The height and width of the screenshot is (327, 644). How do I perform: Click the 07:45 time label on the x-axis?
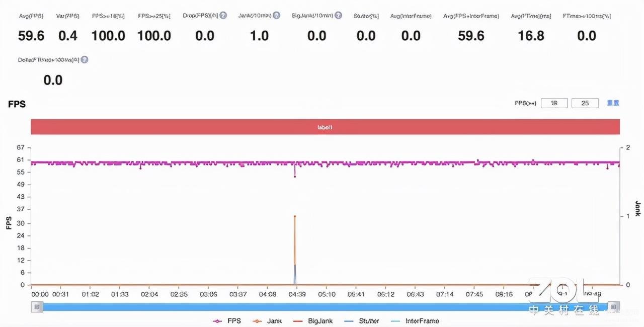(474, 294)
